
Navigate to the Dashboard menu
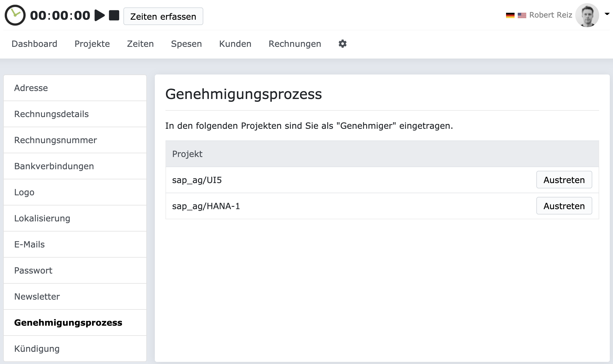pyautogui.click(x=35, y=44)
